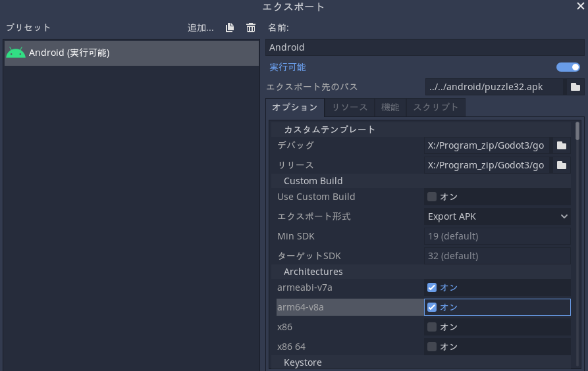
Task: Disable arm64-v8a architecture checkbox
Action: [432, 307]
